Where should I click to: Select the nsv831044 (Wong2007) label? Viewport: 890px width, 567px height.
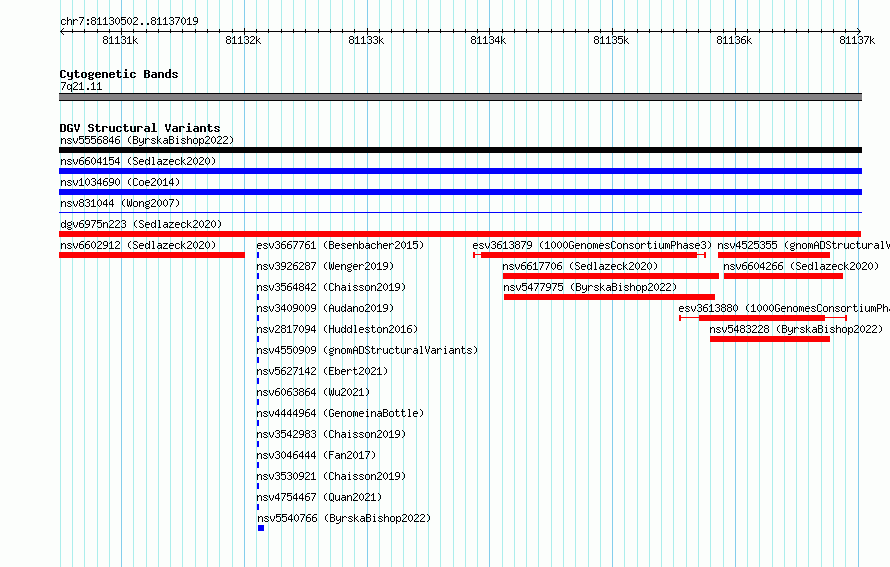[120, 203]
